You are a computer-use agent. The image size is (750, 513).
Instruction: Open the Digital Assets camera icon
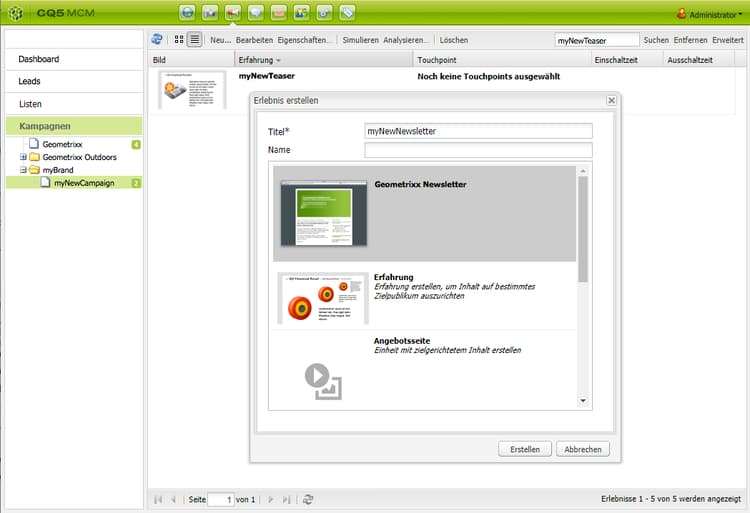tap(210, 12)
